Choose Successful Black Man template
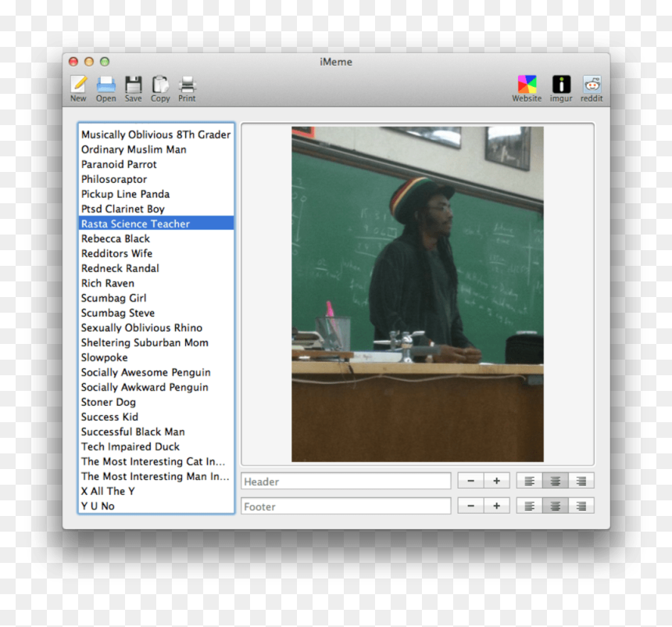The width and height of the screenshot is (672, 627). click(156, 432)
